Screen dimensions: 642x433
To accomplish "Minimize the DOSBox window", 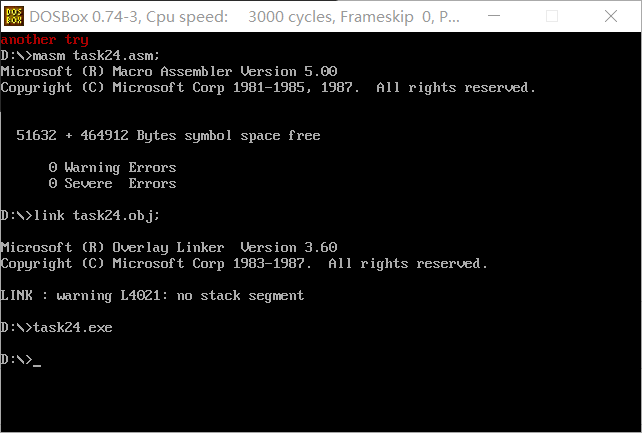I will click(x=494, y=16).
